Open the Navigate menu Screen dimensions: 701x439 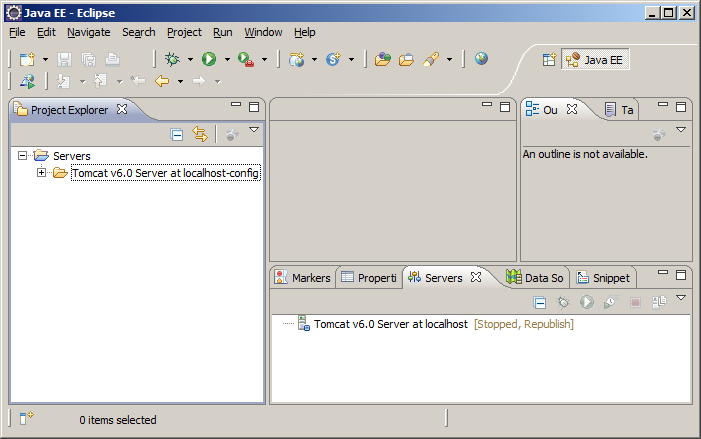[x=89, y=33]
